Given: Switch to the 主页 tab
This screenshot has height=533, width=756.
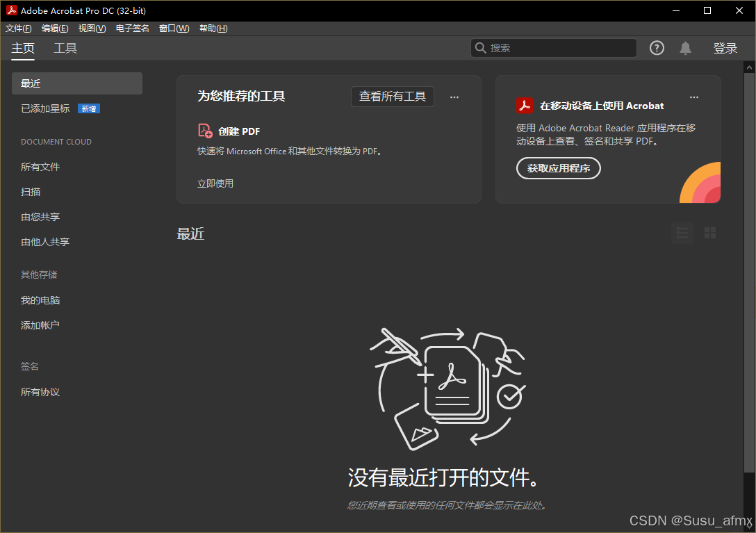Looking at the screenshot, I should pos(23,48).
